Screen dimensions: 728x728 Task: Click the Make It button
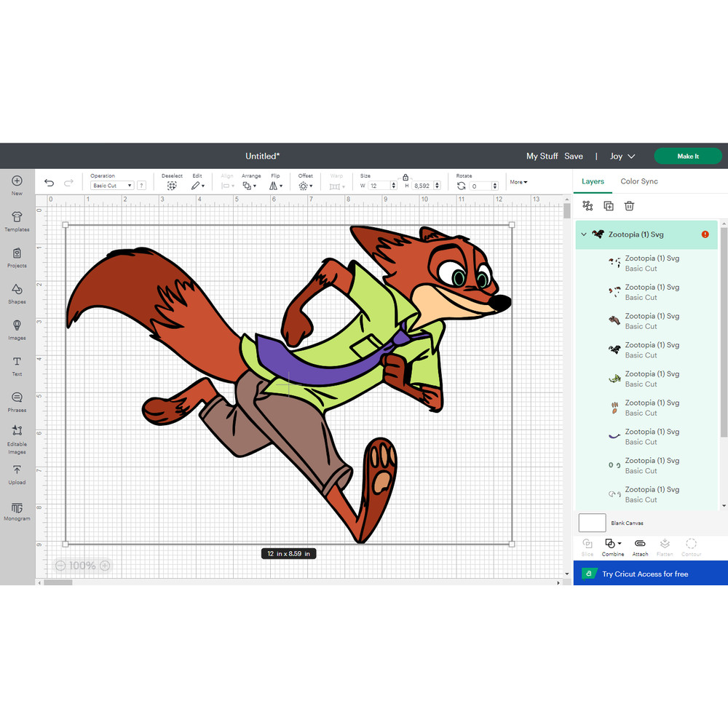click(687, 156)
